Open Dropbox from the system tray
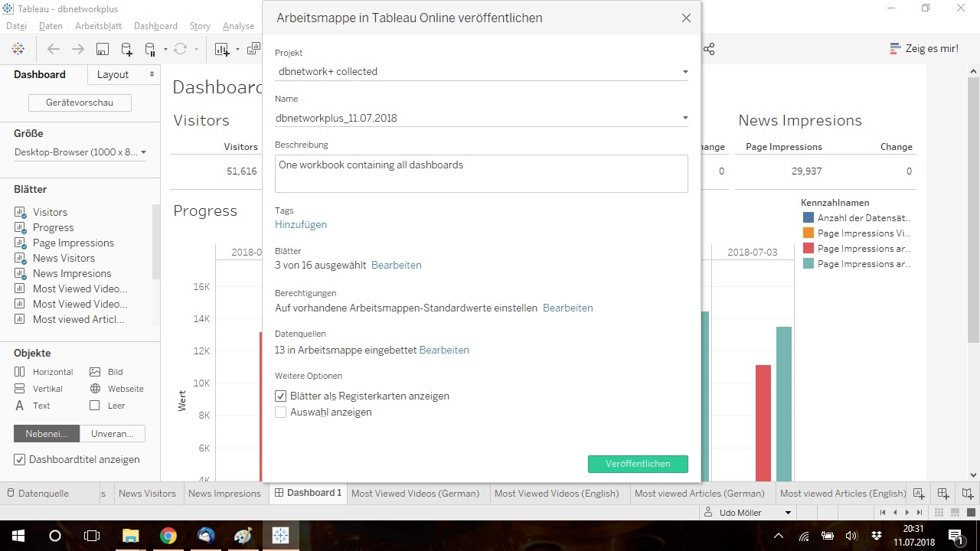The height and width of the screenshot is (551, 980). [877, 536]
